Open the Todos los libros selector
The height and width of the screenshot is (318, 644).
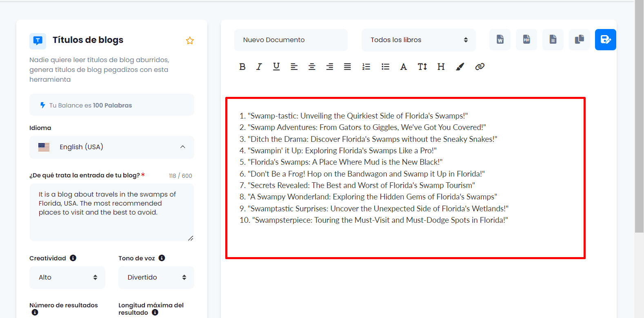point(418,40)
